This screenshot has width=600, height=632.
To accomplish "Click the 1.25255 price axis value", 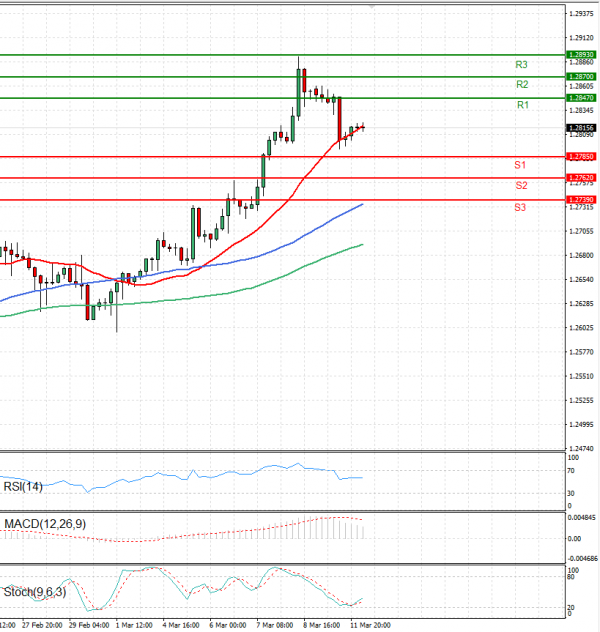I will (581, 400).
